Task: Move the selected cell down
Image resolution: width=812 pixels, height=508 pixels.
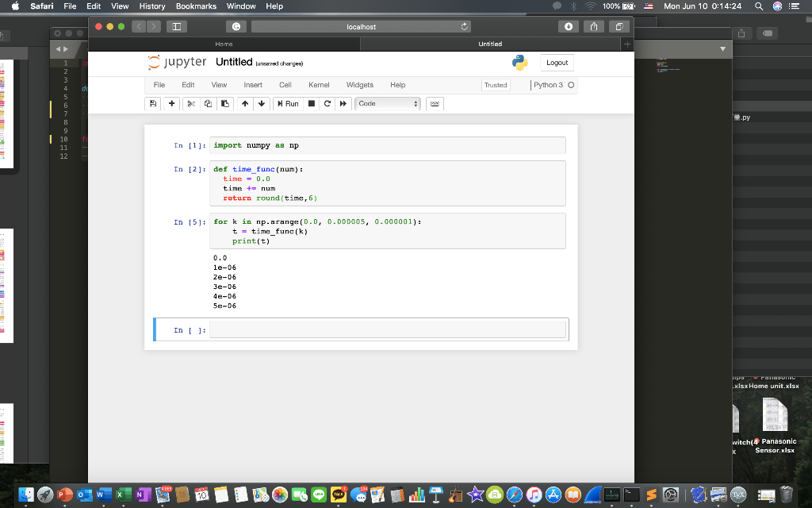Action: pos(262,103)
